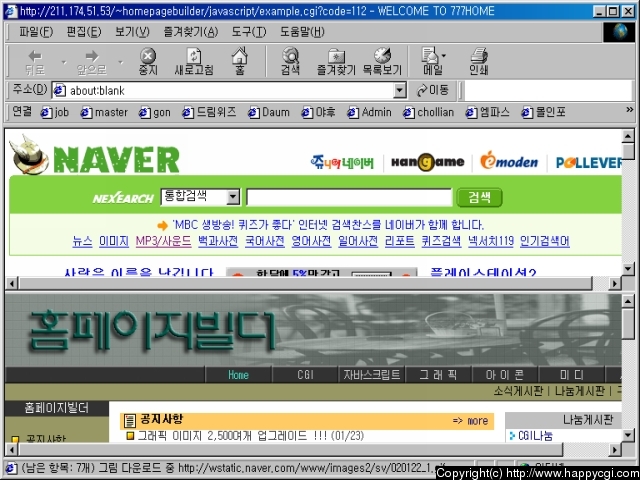The image size is (640, 480).
Task: Open the 리포트 link
Action: pos(400,241)
